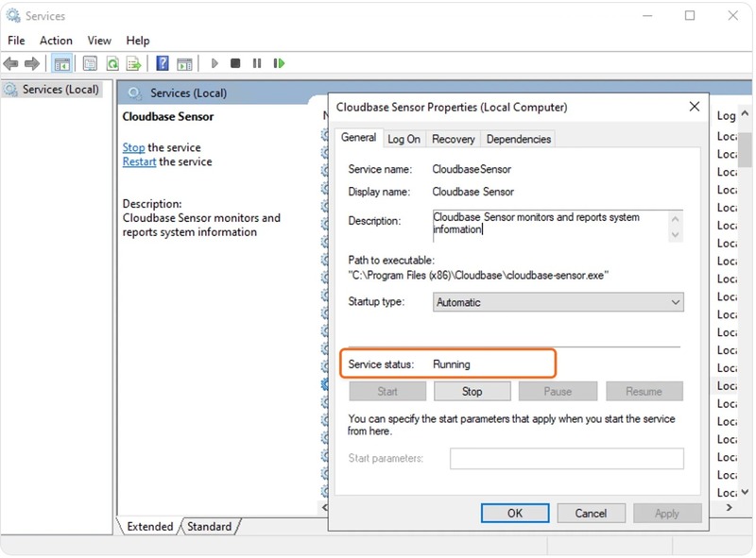The image size is (756, 558).
Task: Open the Dependencies tab
Action: click(518, 138)
